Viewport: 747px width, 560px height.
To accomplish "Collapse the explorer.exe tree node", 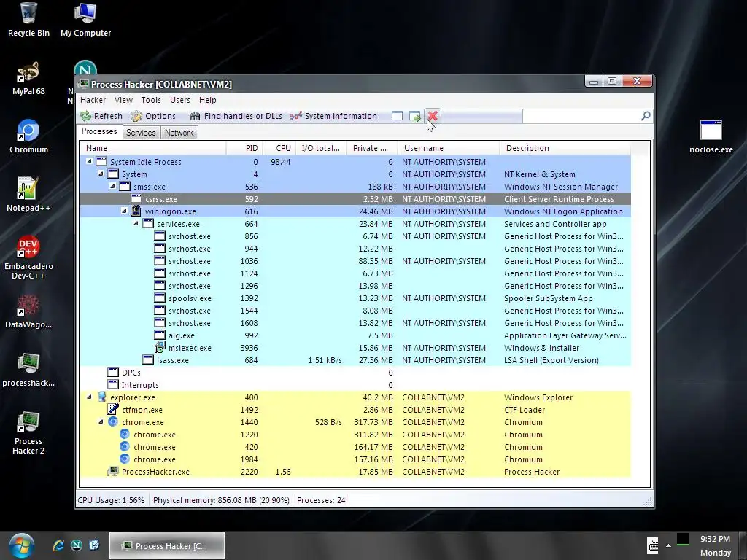I will (x=89, y=397).
